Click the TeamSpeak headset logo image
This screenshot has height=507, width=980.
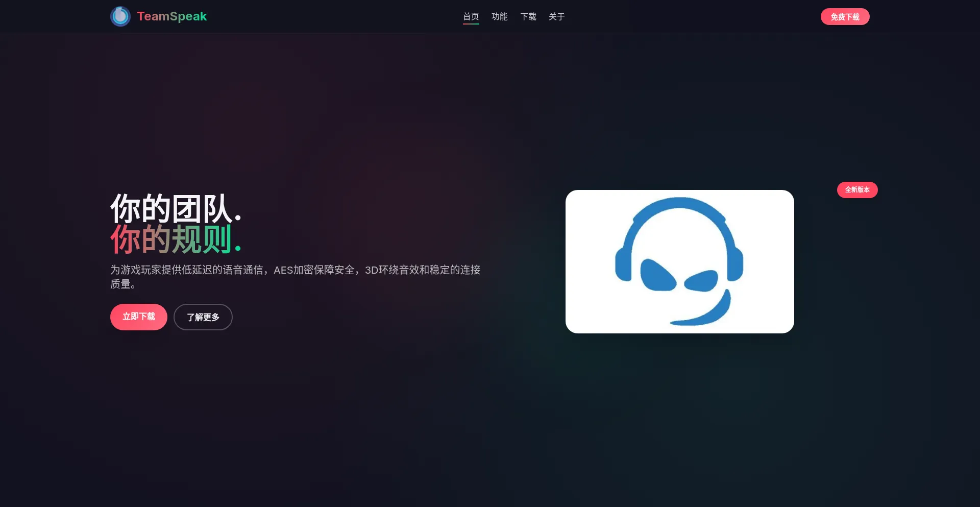point(679,261)
